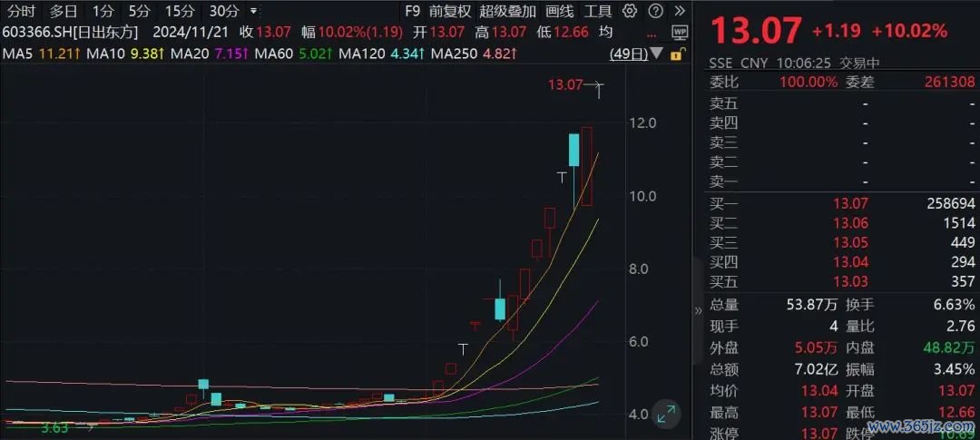980x440 pixels.
Task: Open the 工具 tools menu
Action: point(597,12)
